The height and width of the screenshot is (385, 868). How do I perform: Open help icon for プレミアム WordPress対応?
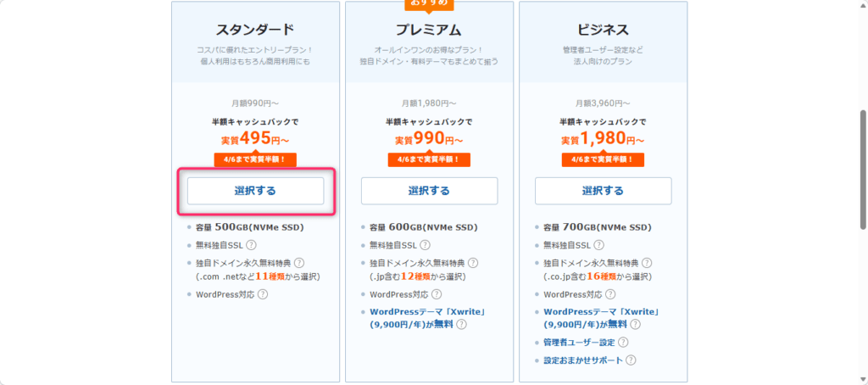(x=437, y=294)
